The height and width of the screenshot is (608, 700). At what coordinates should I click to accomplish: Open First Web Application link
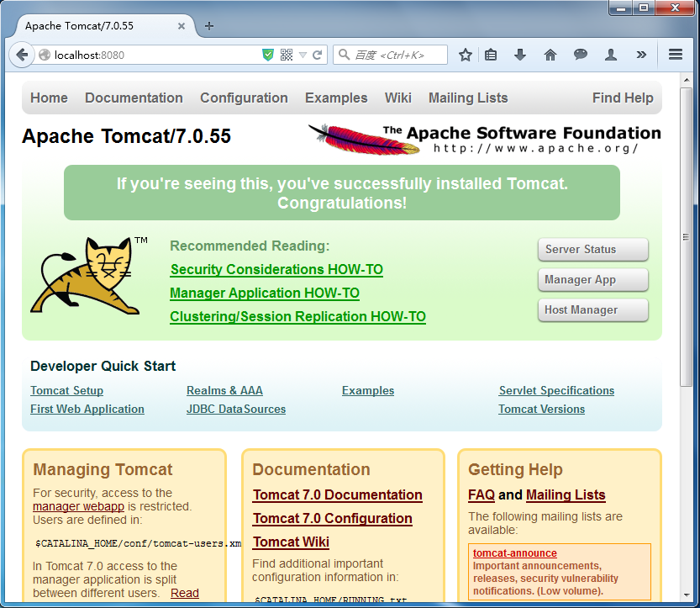tap(87, 410)
